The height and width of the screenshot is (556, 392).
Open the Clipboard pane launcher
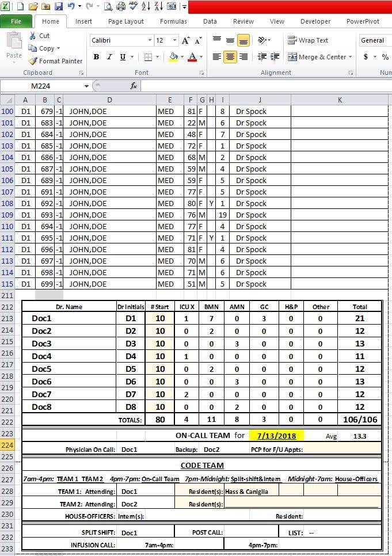[81, 73]
